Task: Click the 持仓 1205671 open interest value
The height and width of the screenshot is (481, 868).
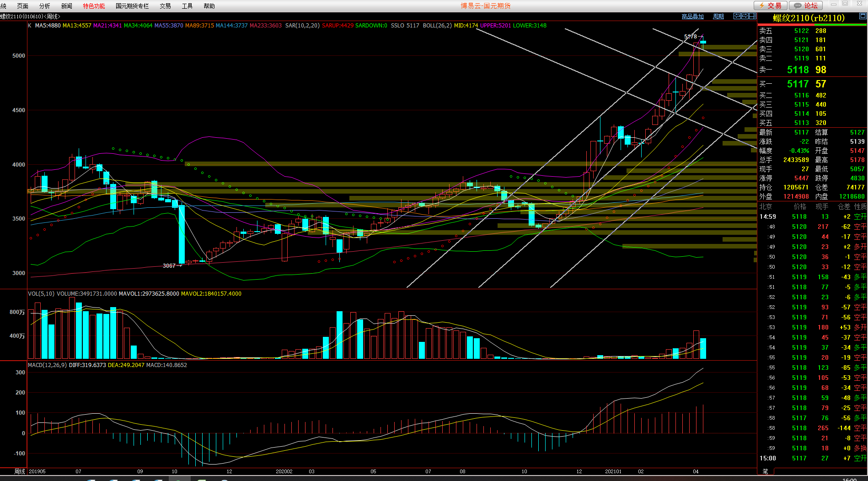Action: tap(796, 188)
